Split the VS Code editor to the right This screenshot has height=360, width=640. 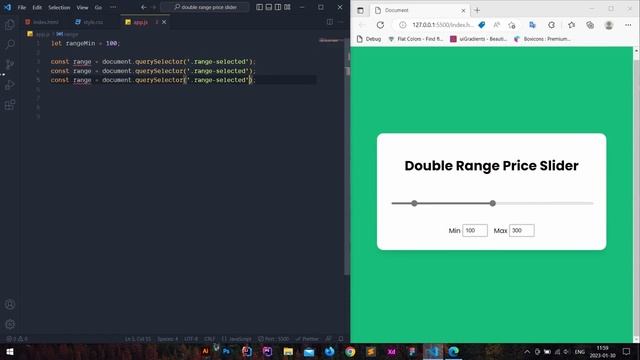pyautogui.click(x=329, y=22)
